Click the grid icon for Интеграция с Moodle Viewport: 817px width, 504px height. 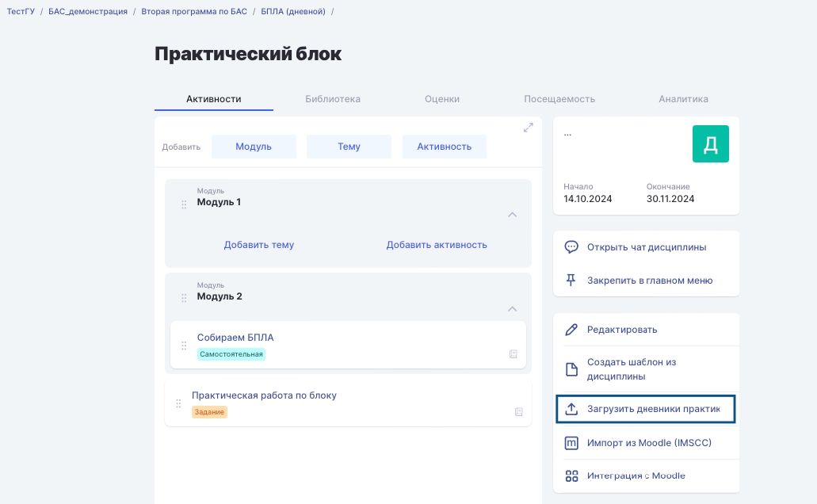[571, 476]
